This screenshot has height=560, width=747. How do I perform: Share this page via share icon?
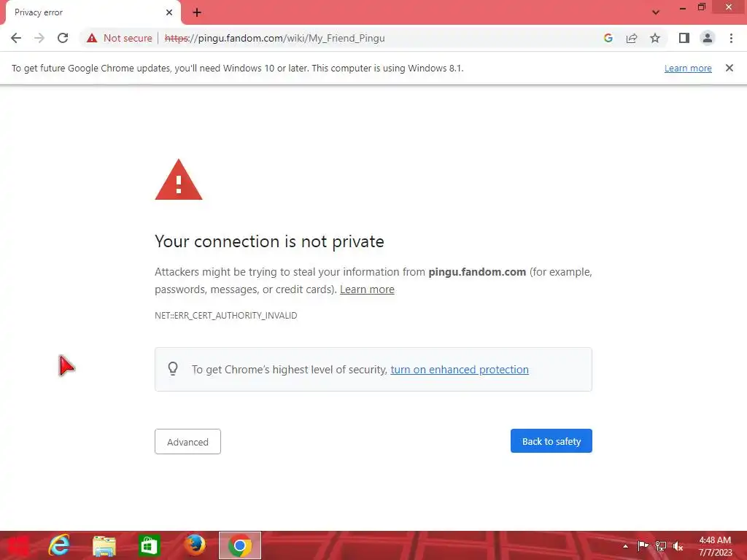(x=632, y=38)
